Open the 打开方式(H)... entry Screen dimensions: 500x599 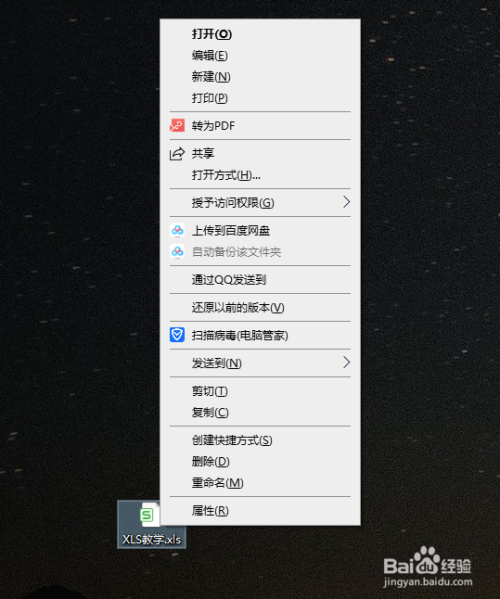[x=260, y=175]
